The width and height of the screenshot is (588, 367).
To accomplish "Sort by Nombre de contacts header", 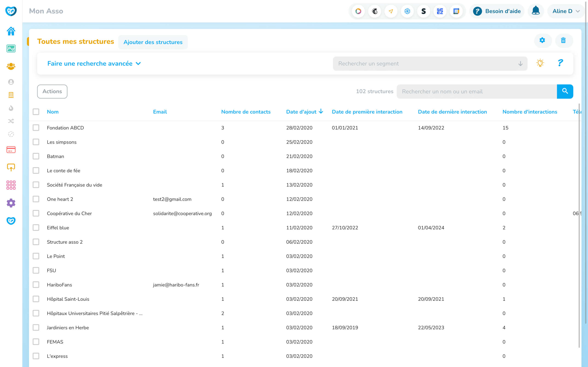I will pyautogui.click(x=246, y=112).
